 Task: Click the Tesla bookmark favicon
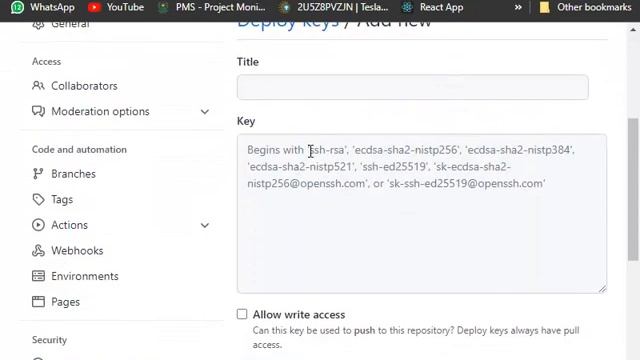click(285, 7)
